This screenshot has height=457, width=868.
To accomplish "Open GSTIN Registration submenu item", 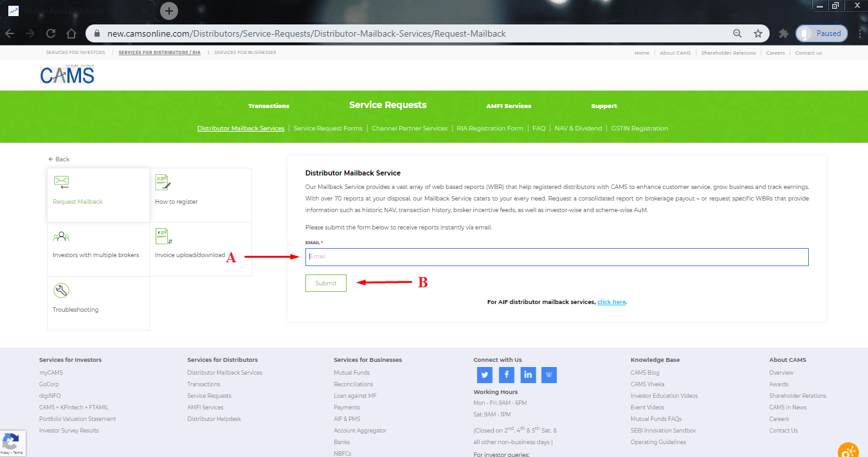I will coord(639,129).
